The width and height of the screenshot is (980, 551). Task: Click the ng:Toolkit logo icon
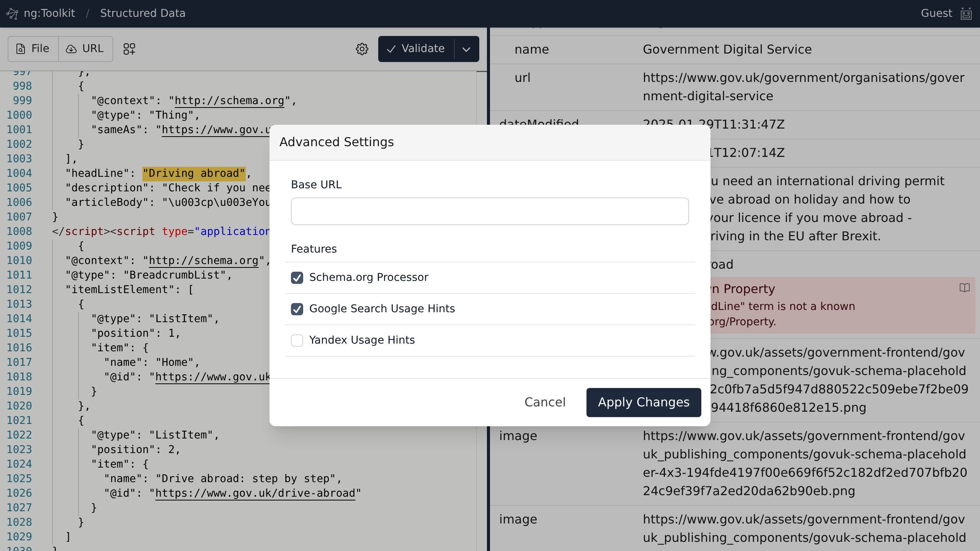12,14
